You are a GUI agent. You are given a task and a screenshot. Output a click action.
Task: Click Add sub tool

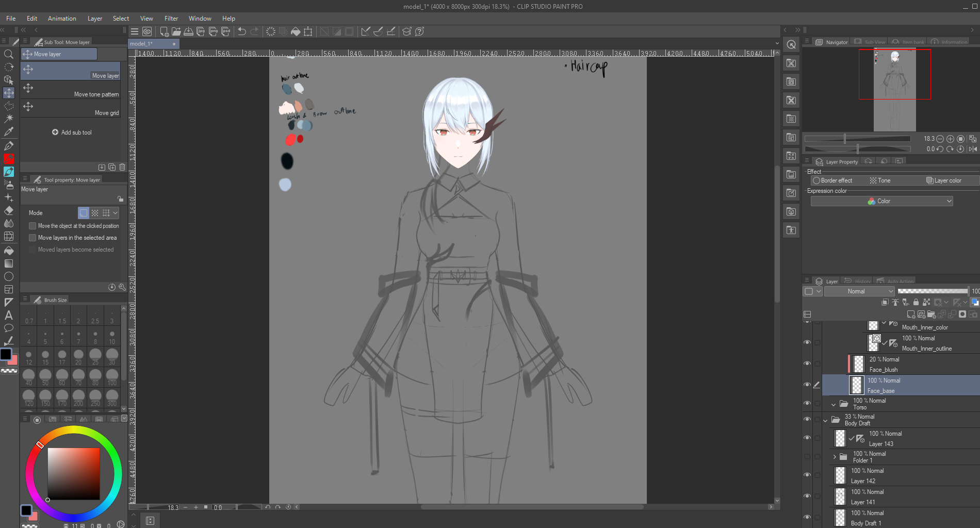(72, 133)
